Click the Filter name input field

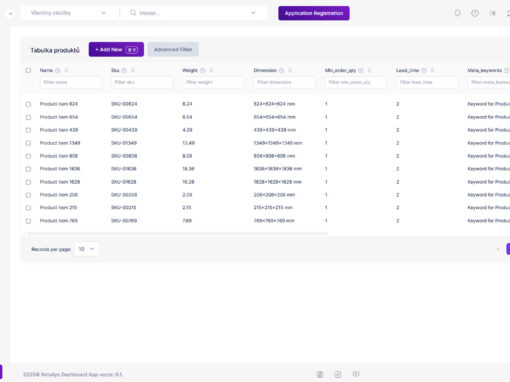[70, 82]
